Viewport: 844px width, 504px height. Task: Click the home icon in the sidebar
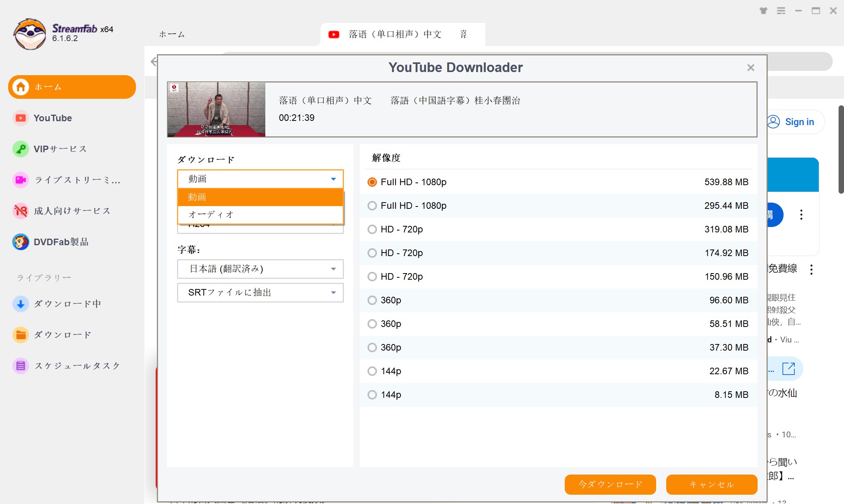21,87
